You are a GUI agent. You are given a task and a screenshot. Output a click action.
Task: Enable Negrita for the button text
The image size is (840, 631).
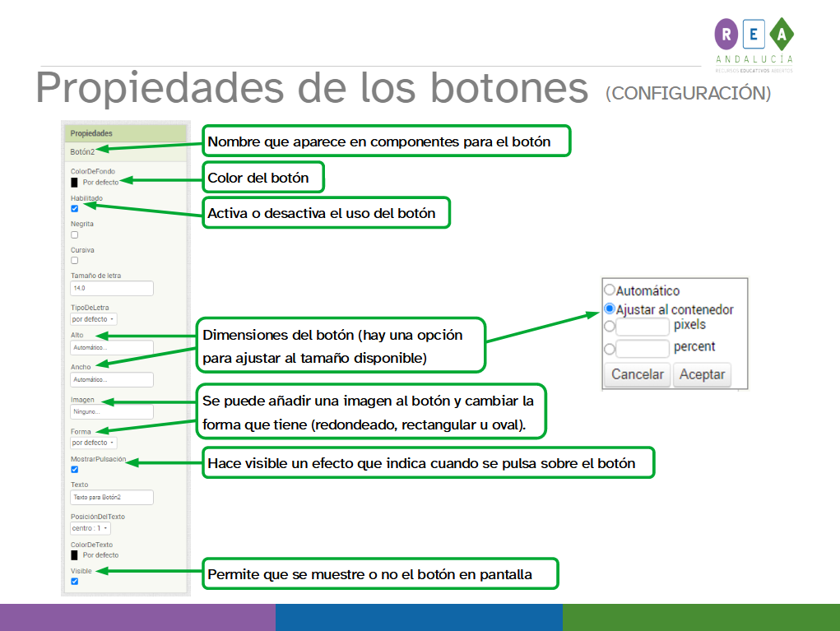pyautogui.click(x=74, y=234)
